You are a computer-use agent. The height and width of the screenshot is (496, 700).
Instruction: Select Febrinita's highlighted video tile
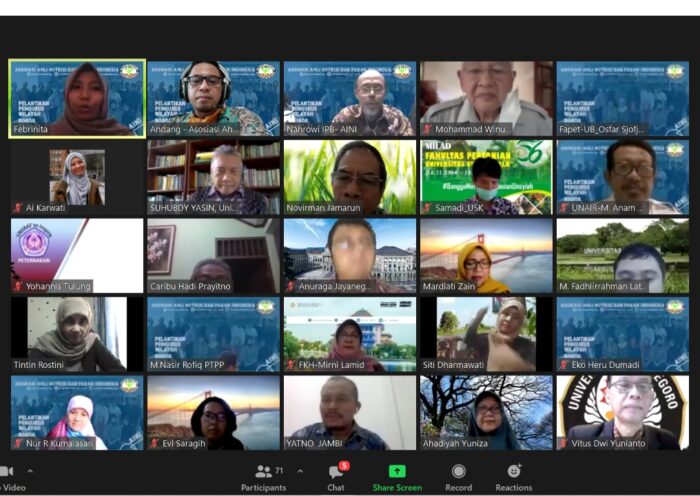[77, 97]
